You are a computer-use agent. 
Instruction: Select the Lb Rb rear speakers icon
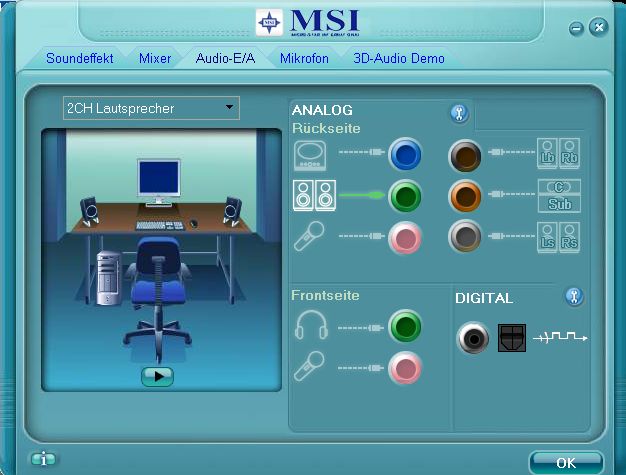click(559, 154)
